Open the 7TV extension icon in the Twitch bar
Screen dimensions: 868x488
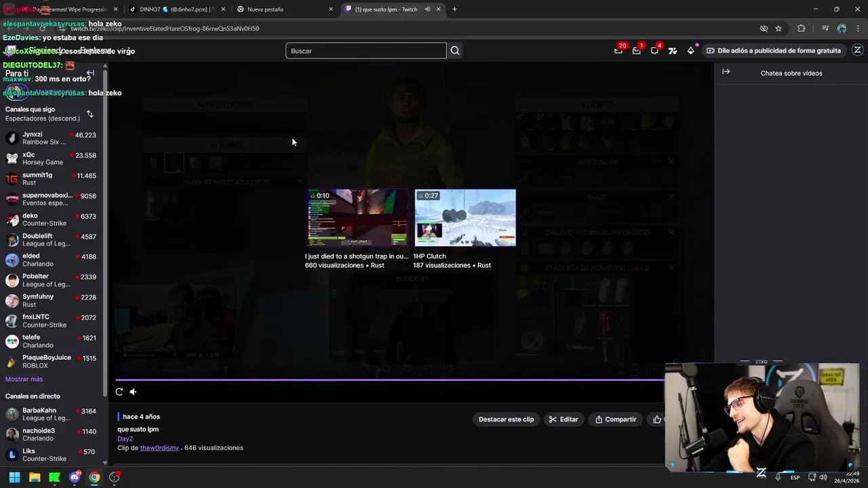click(673, 51)
